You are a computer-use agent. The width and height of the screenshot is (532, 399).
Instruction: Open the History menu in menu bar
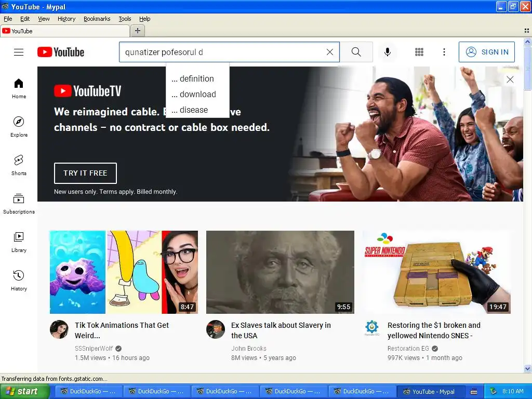pyautogui.click(x=66, y=19)
